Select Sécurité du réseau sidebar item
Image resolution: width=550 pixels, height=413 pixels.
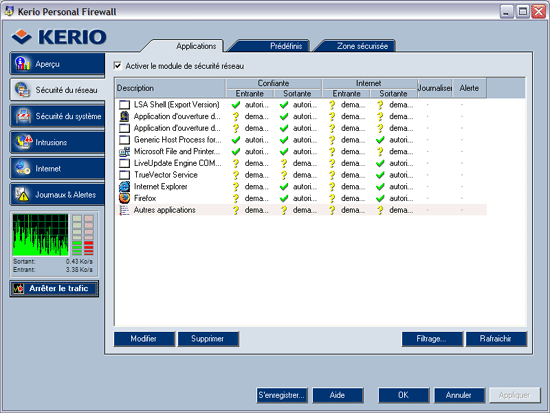(57, 90)
